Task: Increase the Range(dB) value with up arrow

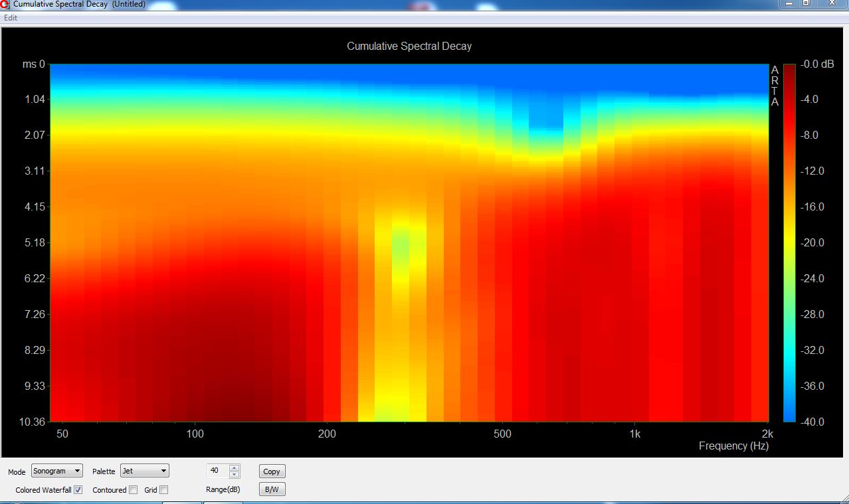Action: [x=234, y=467]
